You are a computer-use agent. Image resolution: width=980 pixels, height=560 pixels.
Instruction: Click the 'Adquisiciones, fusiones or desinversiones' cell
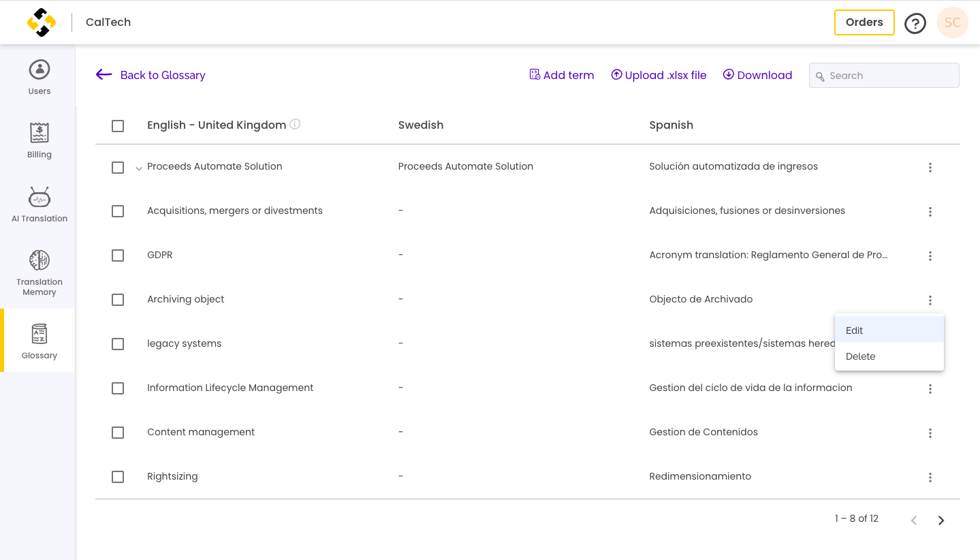[747, 211]
